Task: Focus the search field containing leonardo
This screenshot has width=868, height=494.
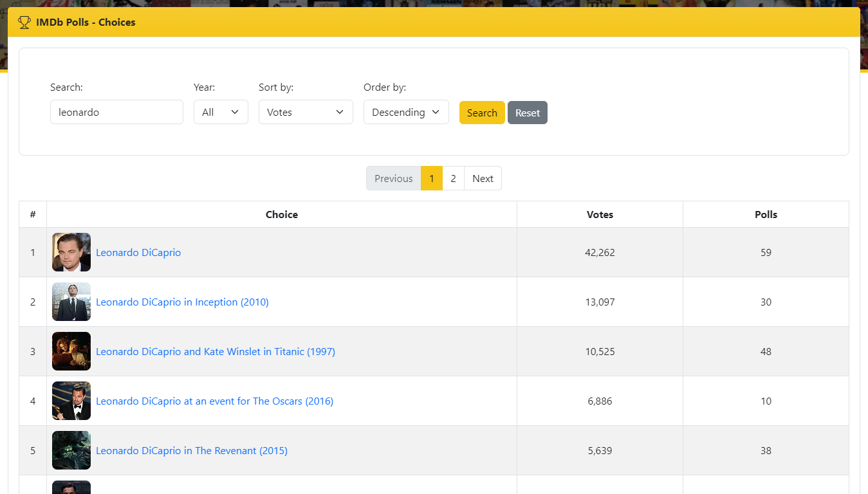Action: pos(116,112)
